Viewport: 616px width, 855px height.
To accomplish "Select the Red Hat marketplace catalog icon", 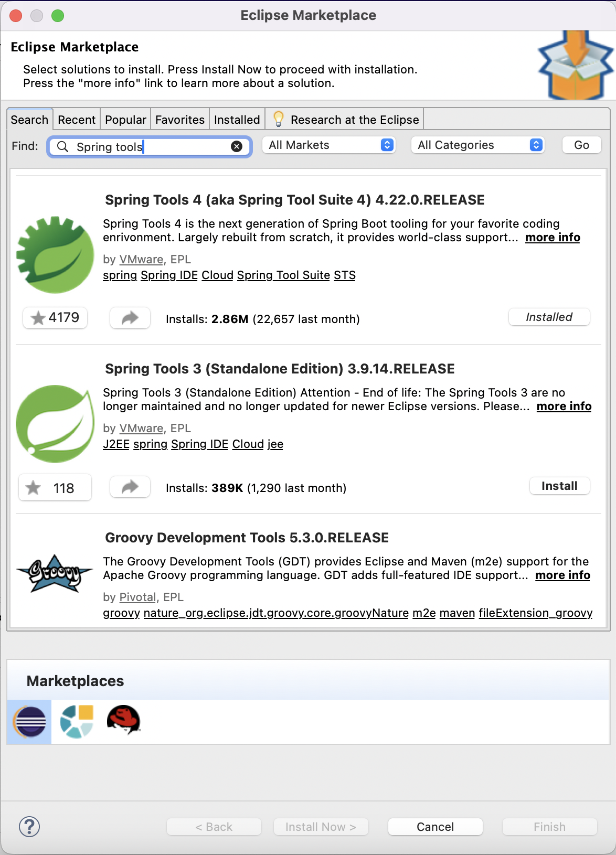I will point(123,720).
